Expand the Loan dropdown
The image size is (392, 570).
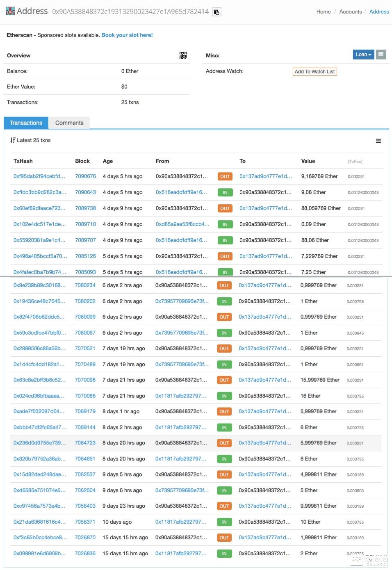(x=363, y=55)
